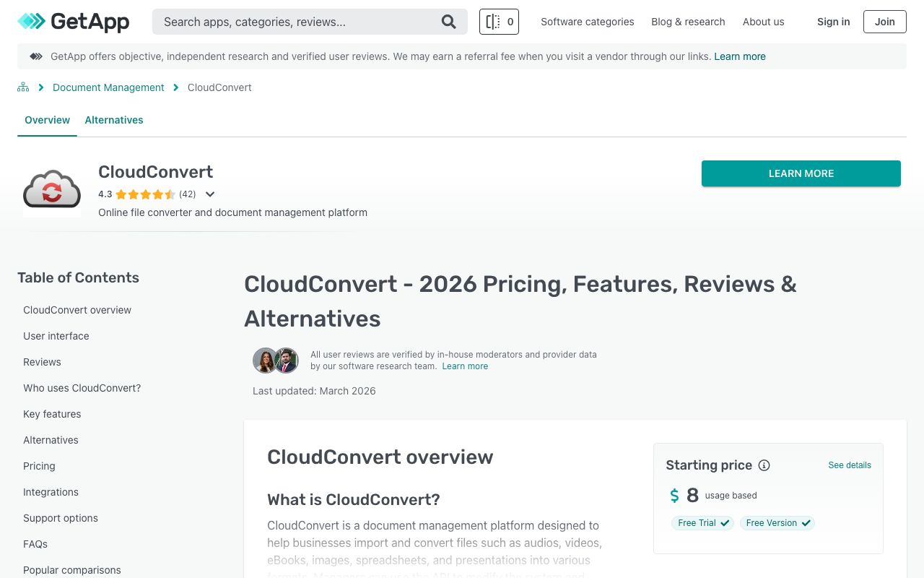Screen dimensions: 924x578
Task: Click the Join button
Action: (x=885, y=22)
